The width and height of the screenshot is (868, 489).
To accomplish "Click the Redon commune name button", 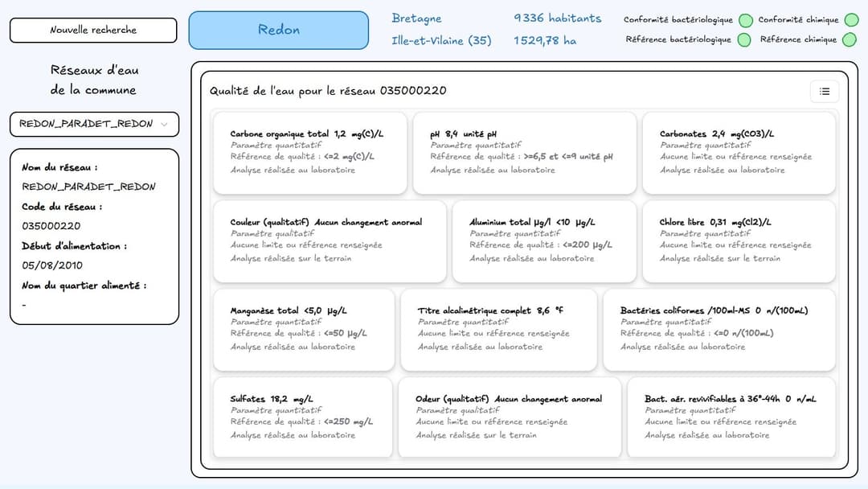I will click(278, 31).
